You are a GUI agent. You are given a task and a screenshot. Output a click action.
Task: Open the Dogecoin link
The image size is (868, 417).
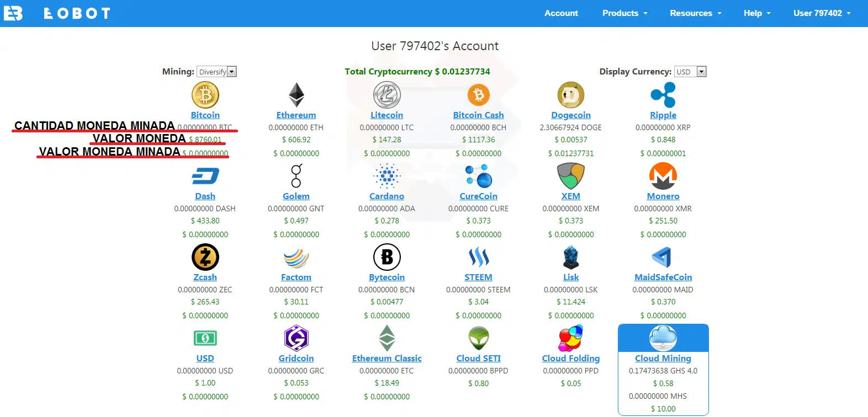coord(571,115)
